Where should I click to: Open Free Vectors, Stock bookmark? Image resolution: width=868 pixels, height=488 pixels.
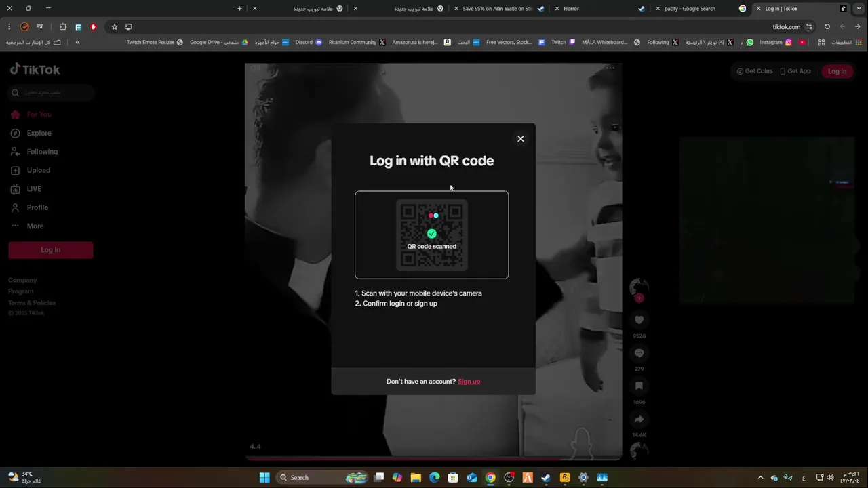(515, 42)
